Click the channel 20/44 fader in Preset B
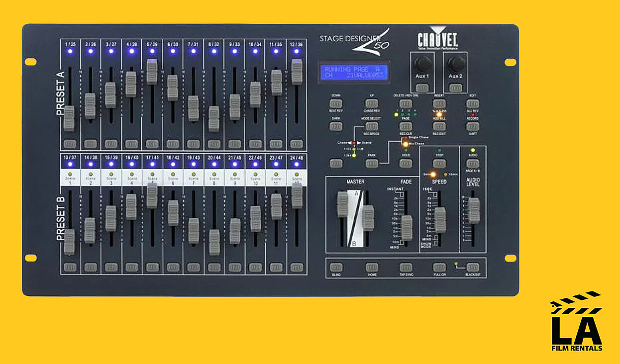The height and width of the screenshot is (364, 620). [214, 242]
